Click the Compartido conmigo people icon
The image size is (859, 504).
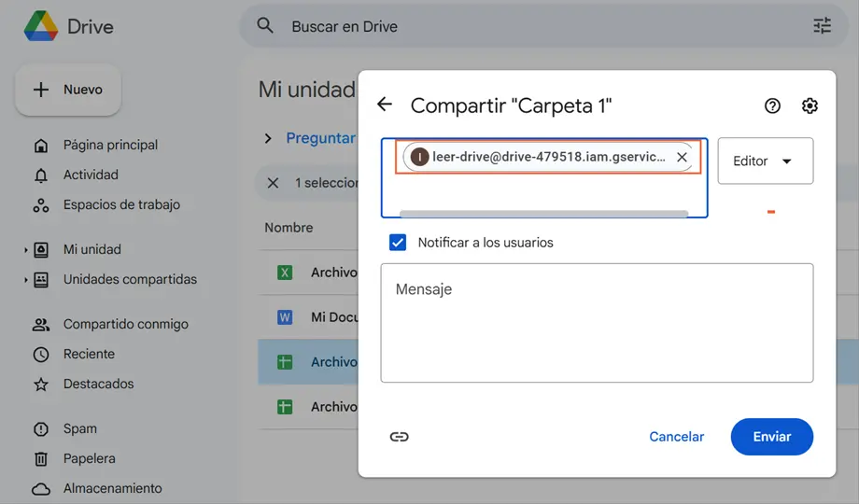[41, 325]
